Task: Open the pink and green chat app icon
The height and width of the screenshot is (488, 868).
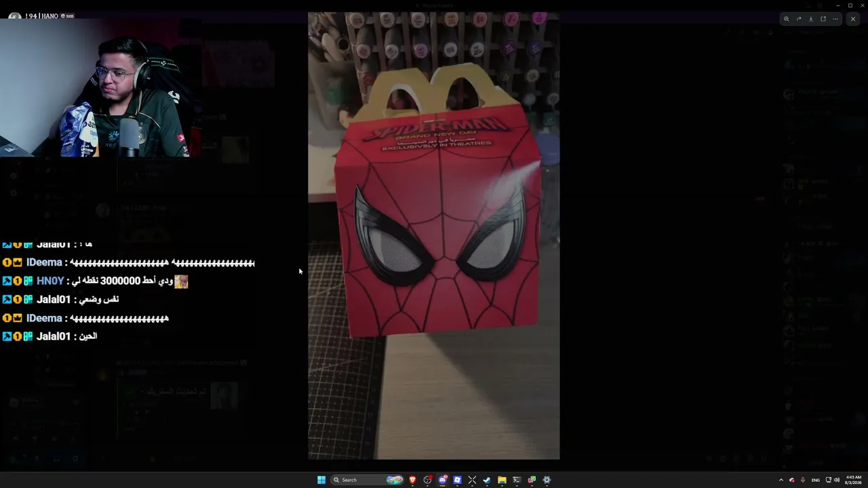Action: point(532,480)
